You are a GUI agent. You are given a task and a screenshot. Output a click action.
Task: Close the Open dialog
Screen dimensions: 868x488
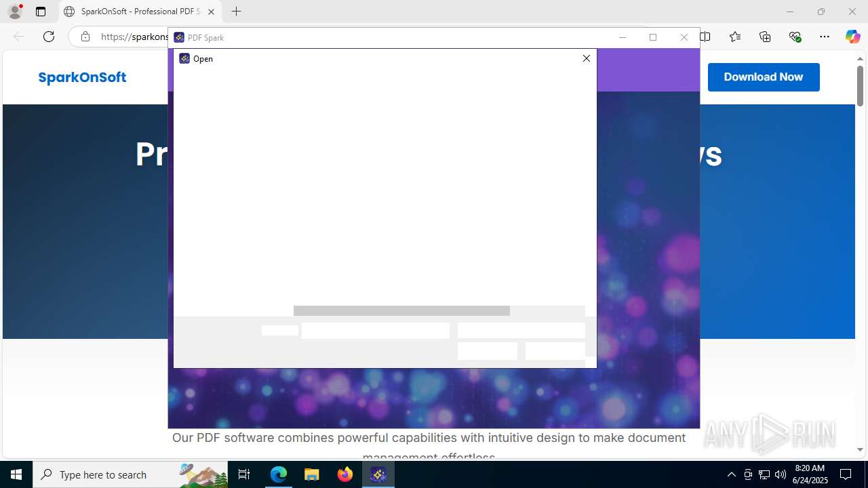(587, 58)
